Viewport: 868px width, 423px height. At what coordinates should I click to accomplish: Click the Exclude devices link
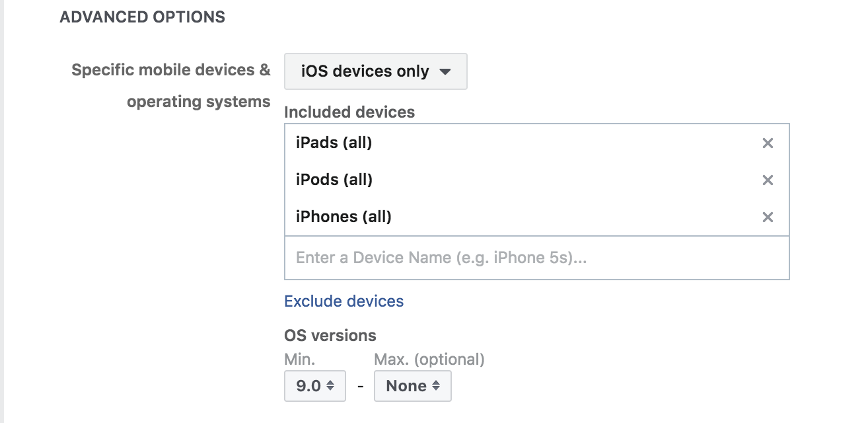click(x=344, y=301)
